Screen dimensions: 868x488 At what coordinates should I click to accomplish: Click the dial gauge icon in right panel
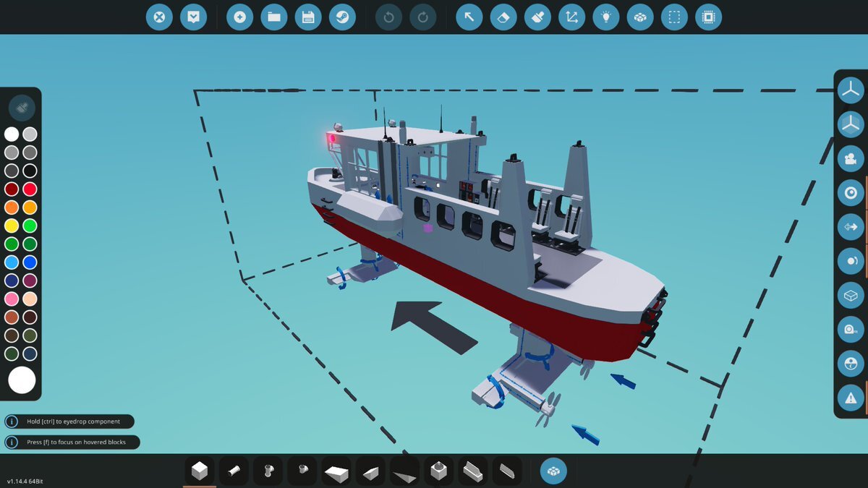851,261
